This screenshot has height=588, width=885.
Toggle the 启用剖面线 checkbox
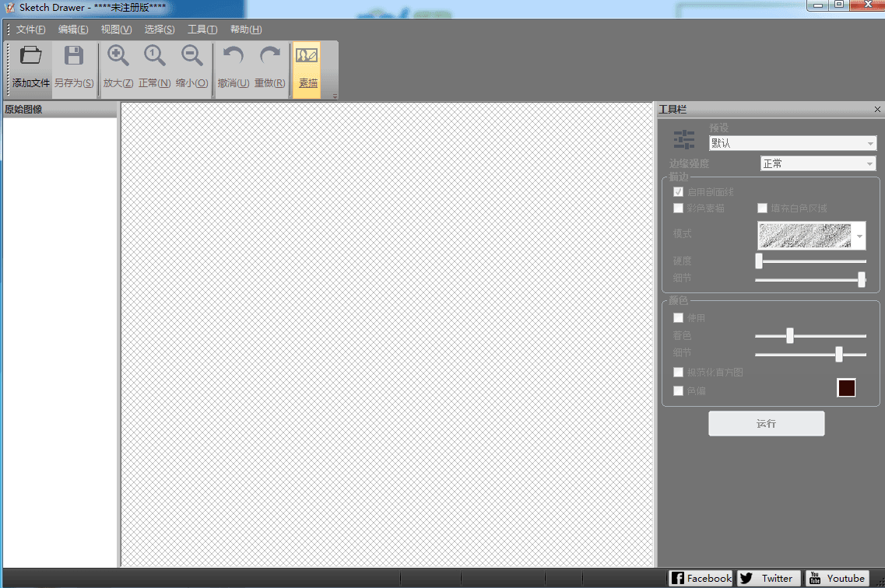(x=679, y=191)
